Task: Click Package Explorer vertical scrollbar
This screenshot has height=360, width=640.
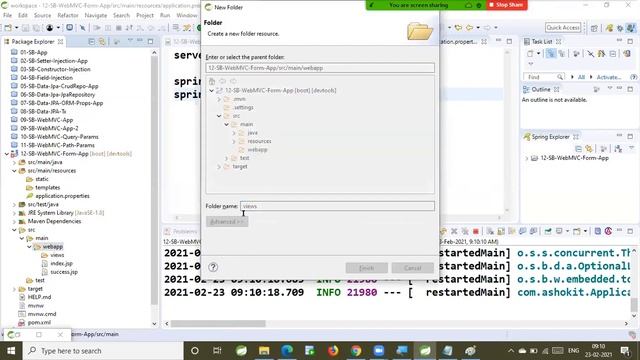Action: click(154, 180)
